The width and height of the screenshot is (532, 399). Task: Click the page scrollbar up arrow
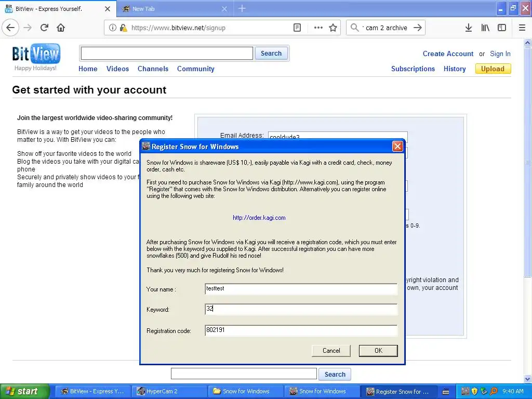(x=528, y=43)
